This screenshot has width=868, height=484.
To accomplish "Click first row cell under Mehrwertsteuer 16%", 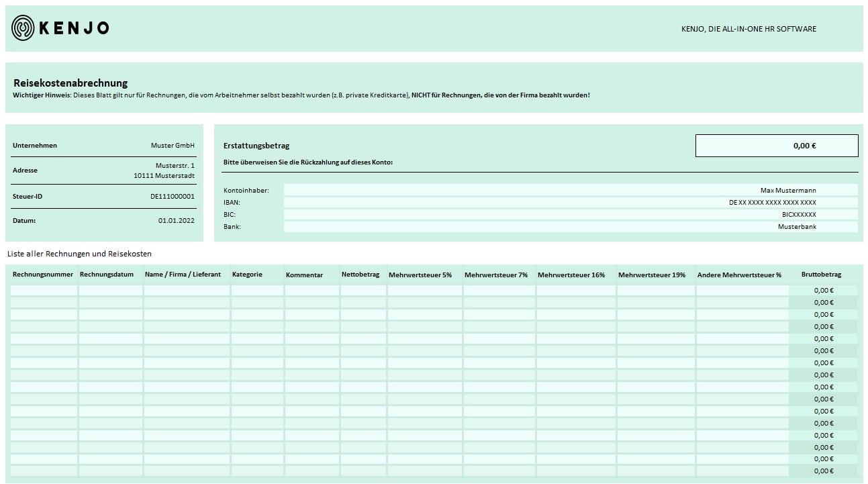I will click(577, 291).
